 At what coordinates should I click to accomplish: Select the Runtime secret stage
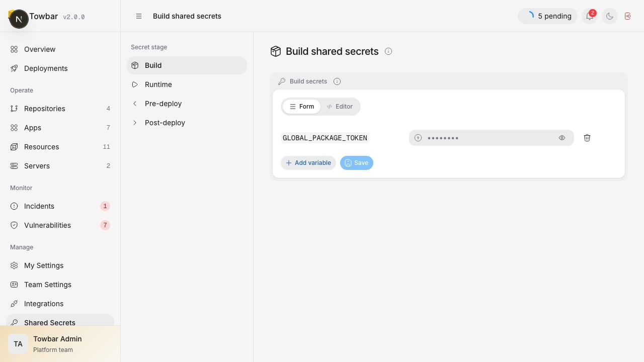point(187,84)
